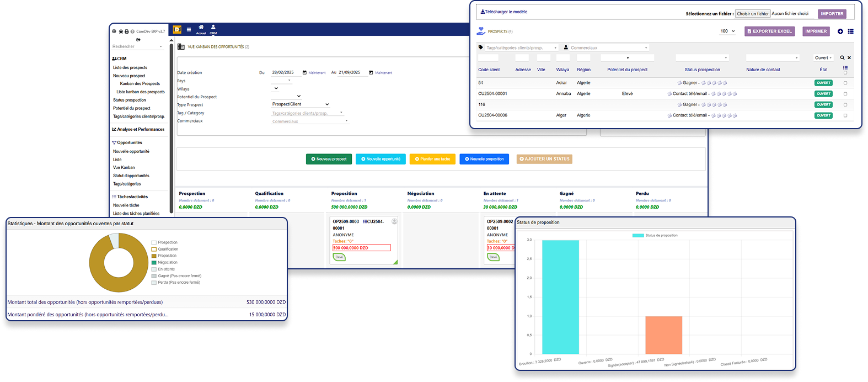Open Analyse et Performances section
868x382 pixels.
[x=138, y=129]
